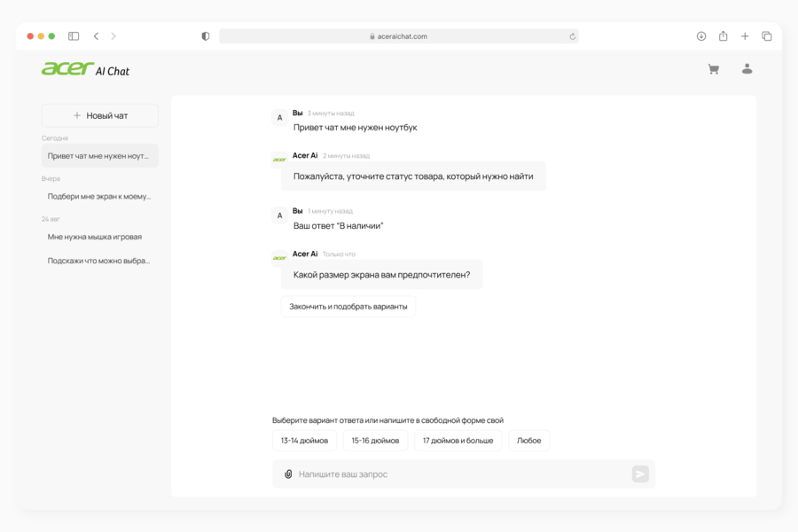The height and width of the screenshot is (532, 798).
Task: Select the Любое answer option
Action: pos(528,441)
